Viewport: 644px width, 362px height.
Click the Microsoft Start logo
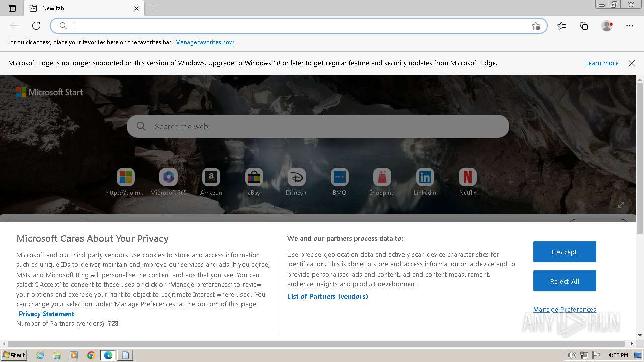click(x=49, y=92)
